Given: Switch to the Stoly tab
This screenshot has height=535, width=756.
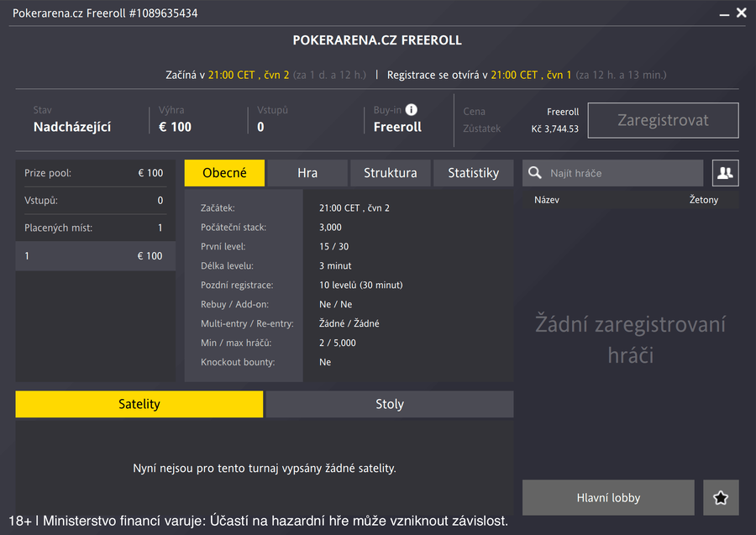Looking at the screenshot, I should (390, 404).
